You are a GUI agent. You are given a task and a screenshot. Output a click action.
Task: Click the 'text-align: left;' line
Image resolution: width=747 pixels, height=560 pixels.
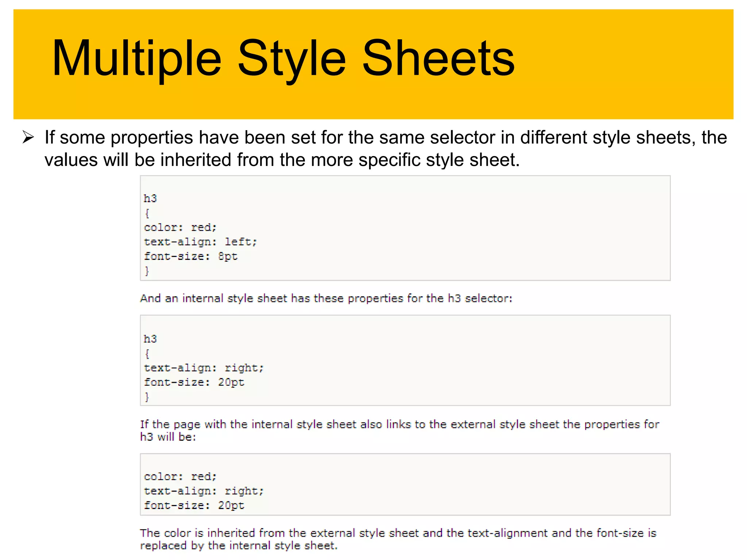[x=200, y=242]
